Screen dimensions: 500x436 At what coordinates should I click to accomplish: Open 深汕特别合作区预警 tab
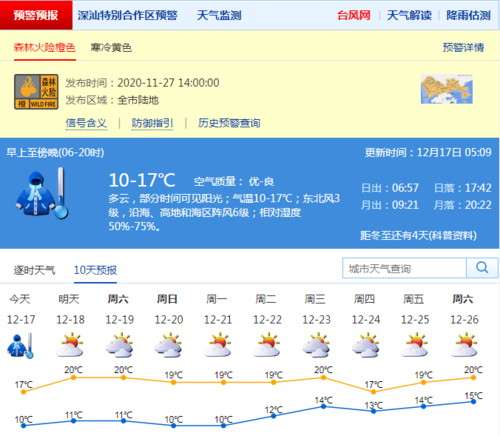tap(127, 15)
